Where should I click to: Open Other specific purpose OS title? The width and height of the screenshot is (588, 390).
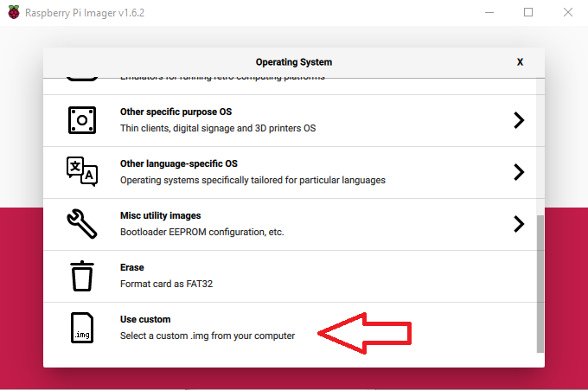click(176, 112)
